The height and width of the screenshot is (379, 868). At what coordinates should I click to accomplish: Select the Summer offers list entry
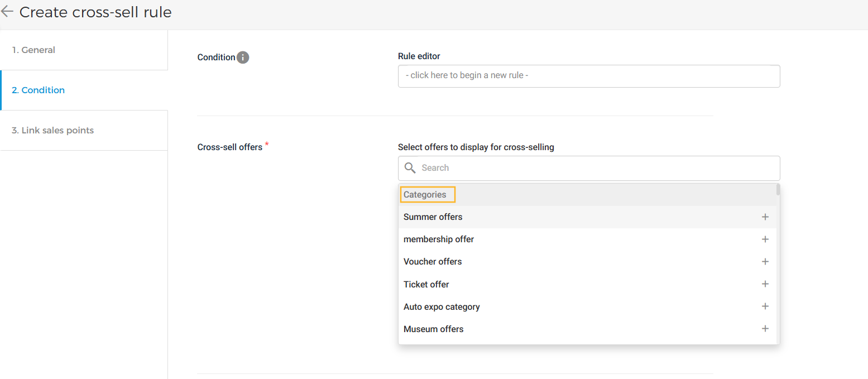(433, 217)
